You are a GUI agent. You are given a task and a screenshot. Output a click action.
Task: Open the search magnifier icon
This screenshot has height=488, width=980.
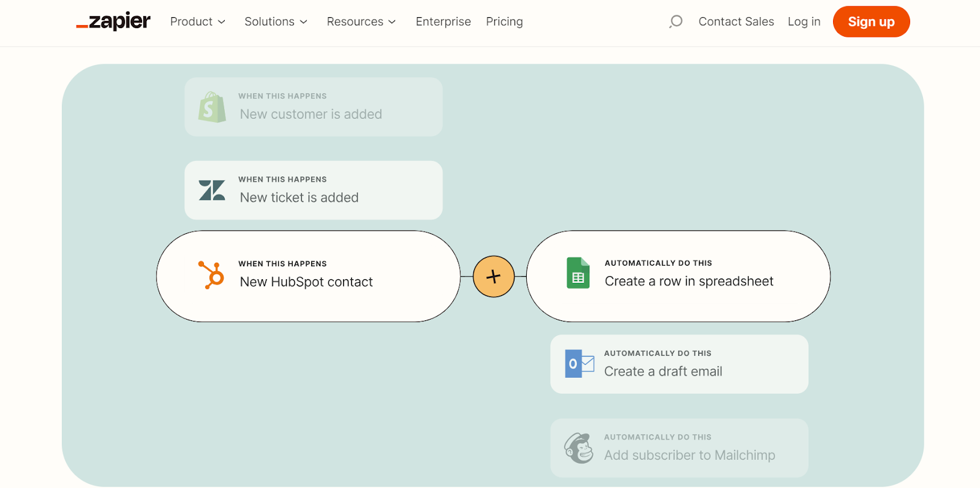pyautogui.click(x=676, y=21)
